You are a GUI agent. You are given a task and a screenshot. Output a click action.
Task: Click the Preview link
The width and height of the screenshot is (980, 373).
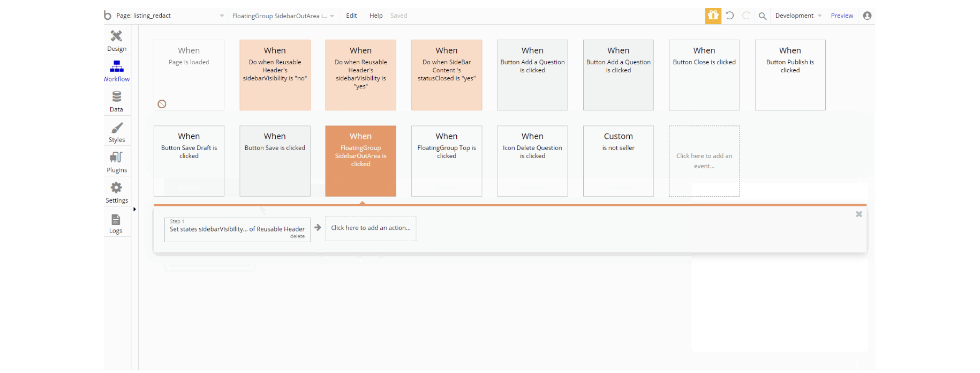(x=842, y=16)
